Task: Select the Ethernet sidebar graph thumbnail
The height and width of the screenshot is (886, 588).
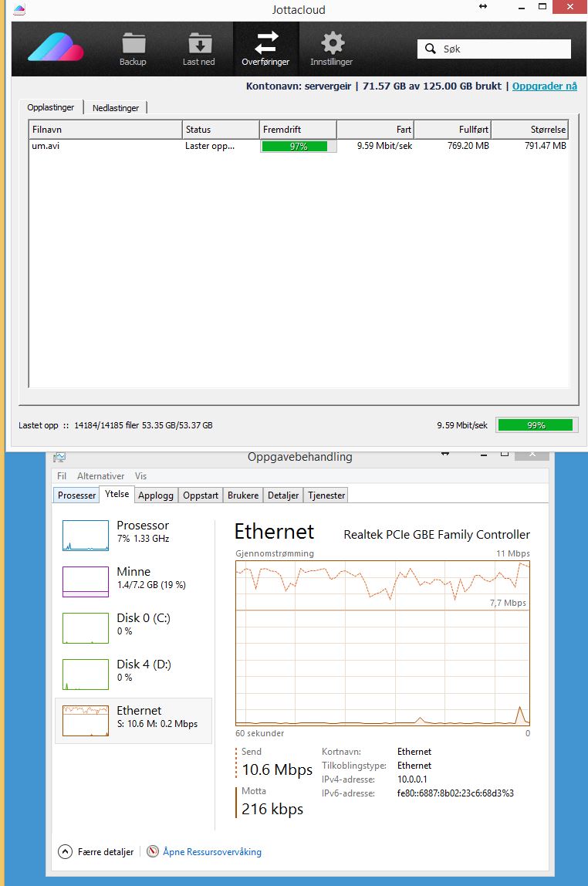Action: point(86,720)
